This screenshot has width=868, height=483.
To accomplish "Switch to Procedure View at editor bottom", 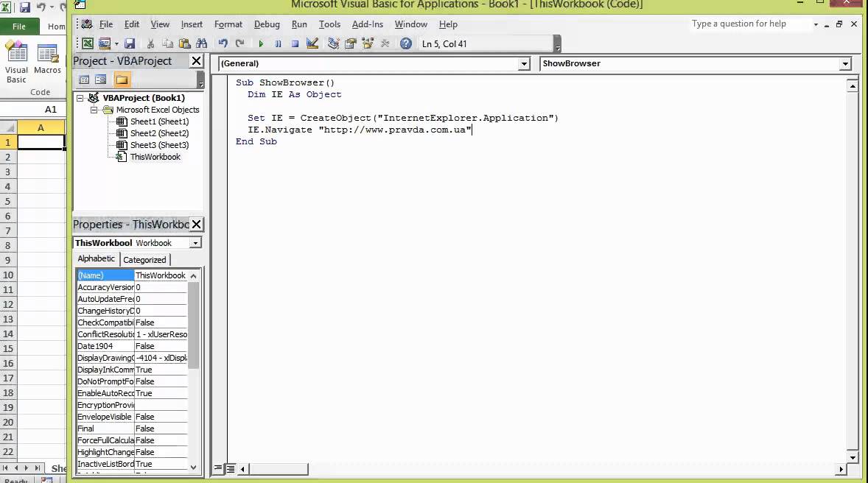I will (x=218, y=468).
